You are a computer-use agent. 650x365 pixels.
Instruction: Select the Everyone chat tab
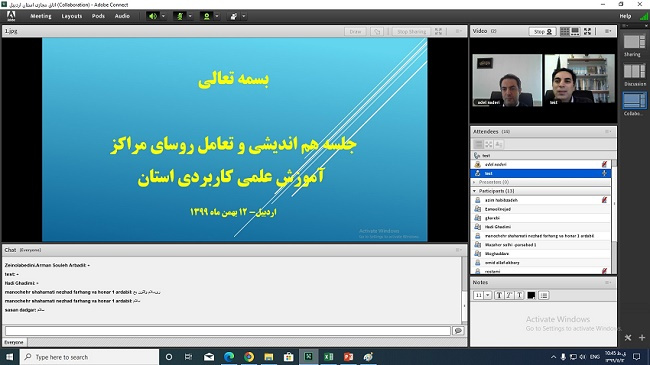(x=14, y=342)
